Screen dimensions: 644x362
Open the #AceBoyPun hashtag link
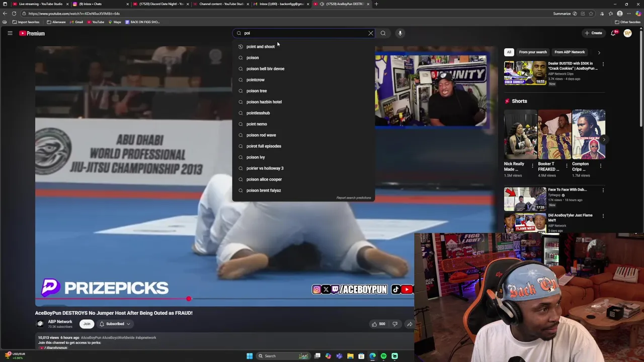(91, 338)
